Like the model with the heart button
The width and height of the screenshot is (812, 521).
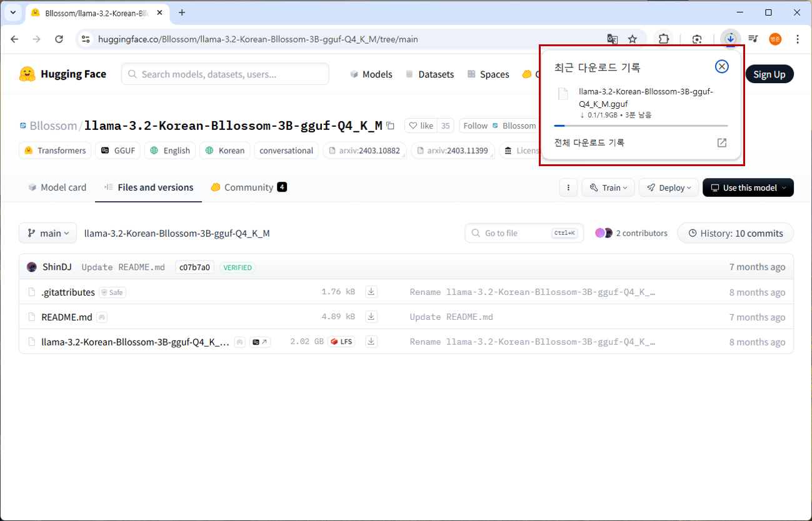pos(421,126)
